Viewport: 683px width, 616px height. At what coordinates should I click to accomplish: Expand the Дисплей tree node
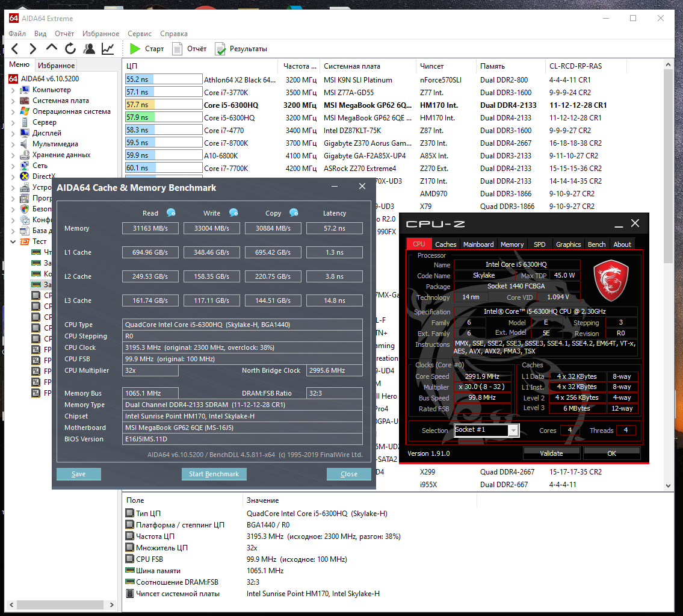(13, 134)
